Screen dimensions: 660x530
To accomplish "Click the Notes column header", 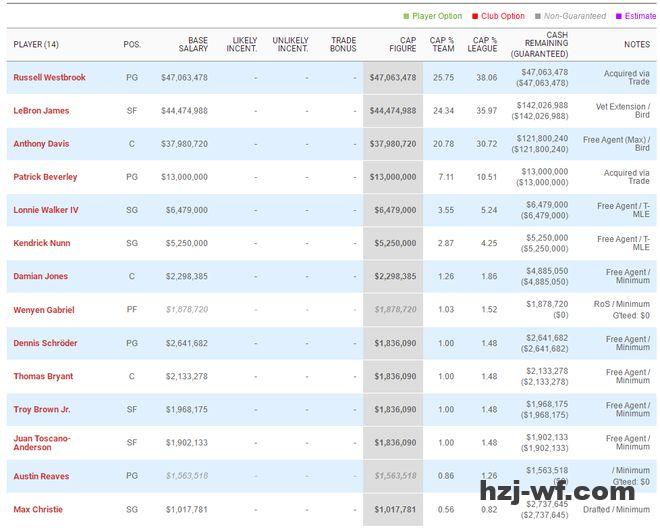I will pyautogui.click(x=636, y=45).
